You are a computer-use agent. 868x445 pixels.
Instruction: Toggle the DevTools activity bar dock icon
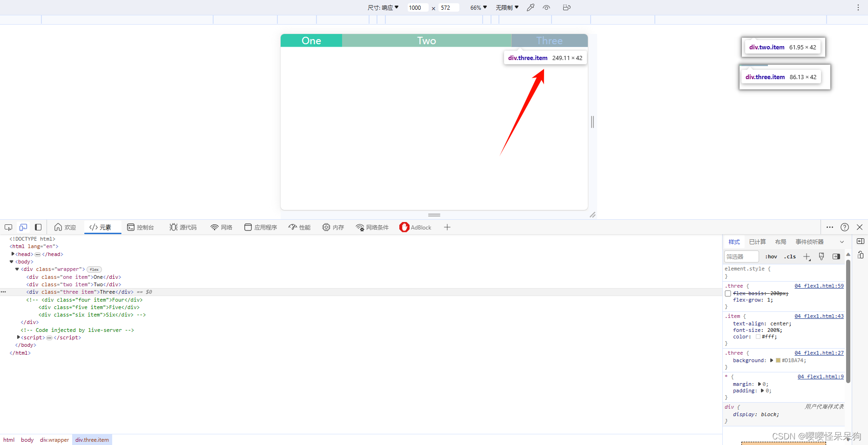pos(38,227)
